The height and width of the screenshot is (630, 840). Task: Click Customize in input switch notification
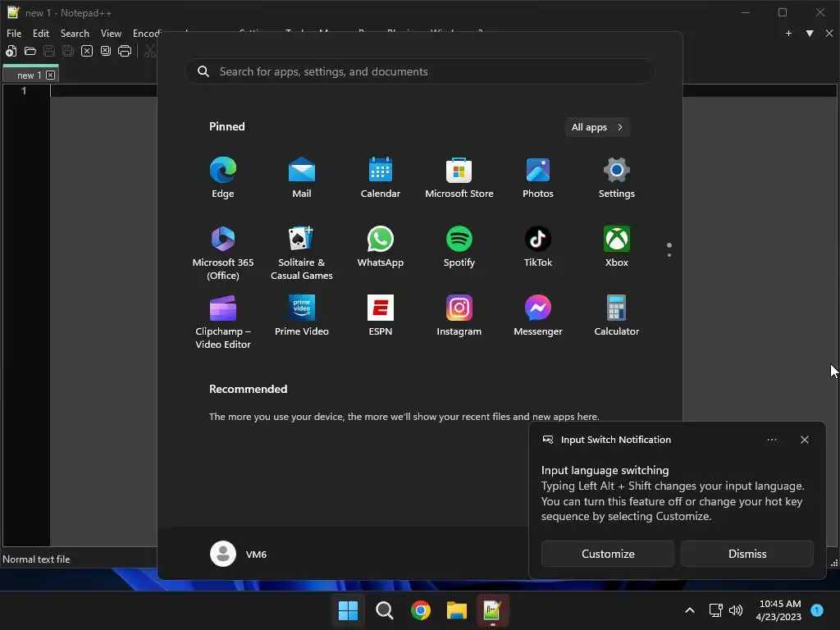coord(608,554)
